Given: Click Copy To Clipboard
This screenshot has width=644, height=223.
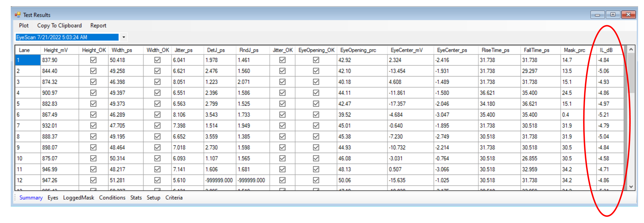Looking at the screenshot, I should 59,26.
